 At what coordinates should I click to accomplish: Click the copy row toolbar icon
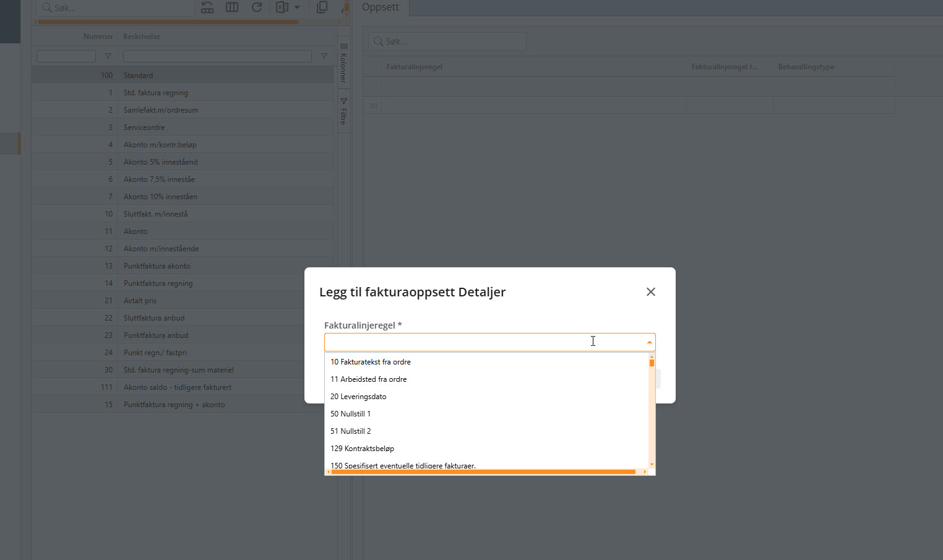click(322, 7)
